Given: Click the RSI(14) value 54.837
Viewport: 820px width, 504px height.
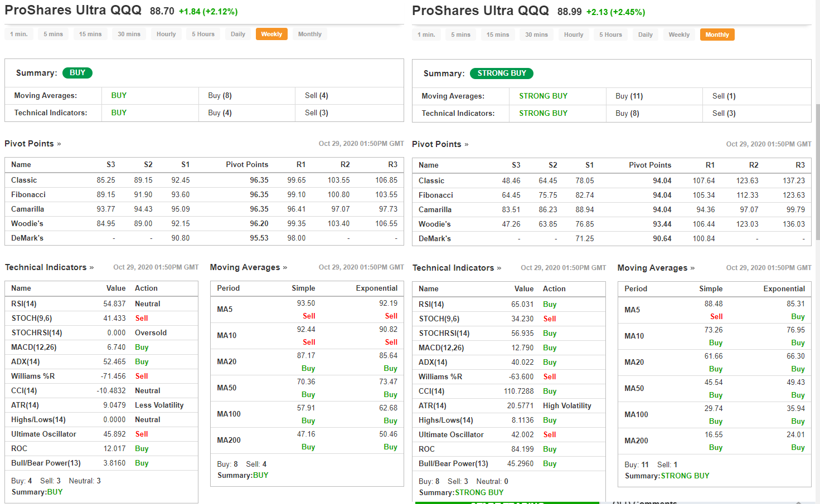Looking at the screenshot, I should [114, 304].
